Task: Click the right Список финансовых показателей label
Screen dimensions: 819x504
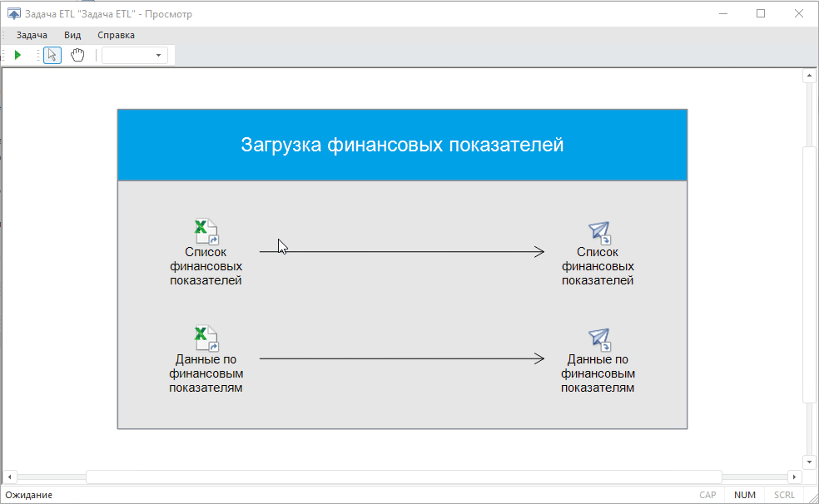Action: [x=598, y=266]
